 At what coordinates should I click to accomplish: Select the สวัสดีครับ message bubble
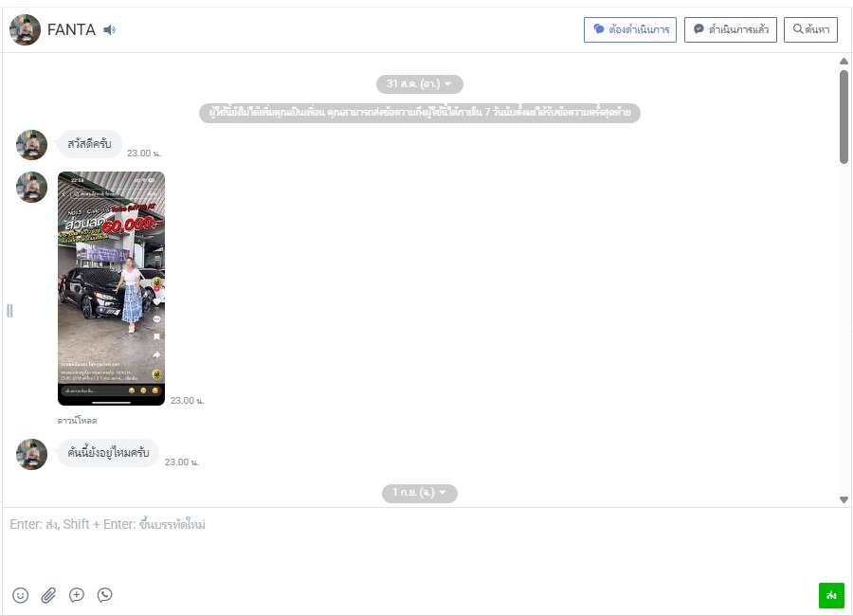90,144
